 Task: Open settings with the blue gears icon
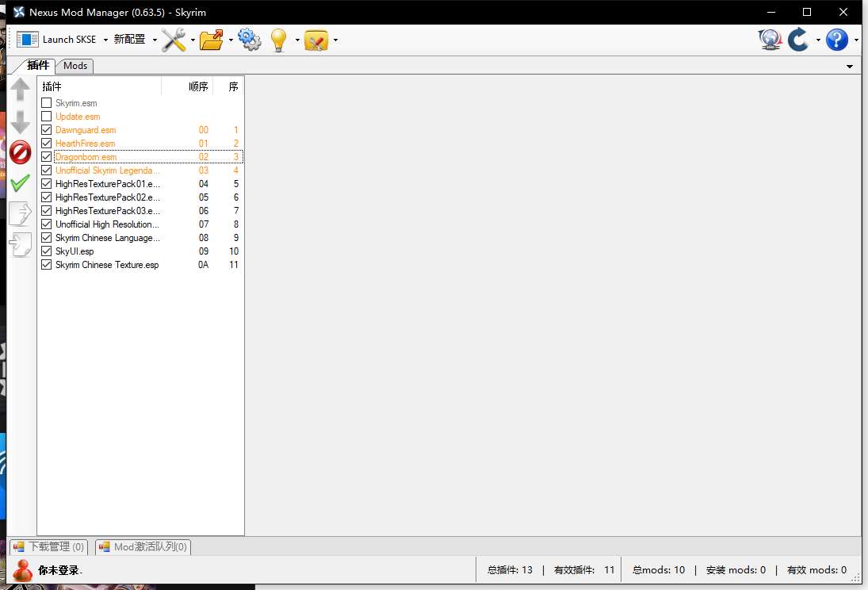pyautogui.click(x=250, y=40)
